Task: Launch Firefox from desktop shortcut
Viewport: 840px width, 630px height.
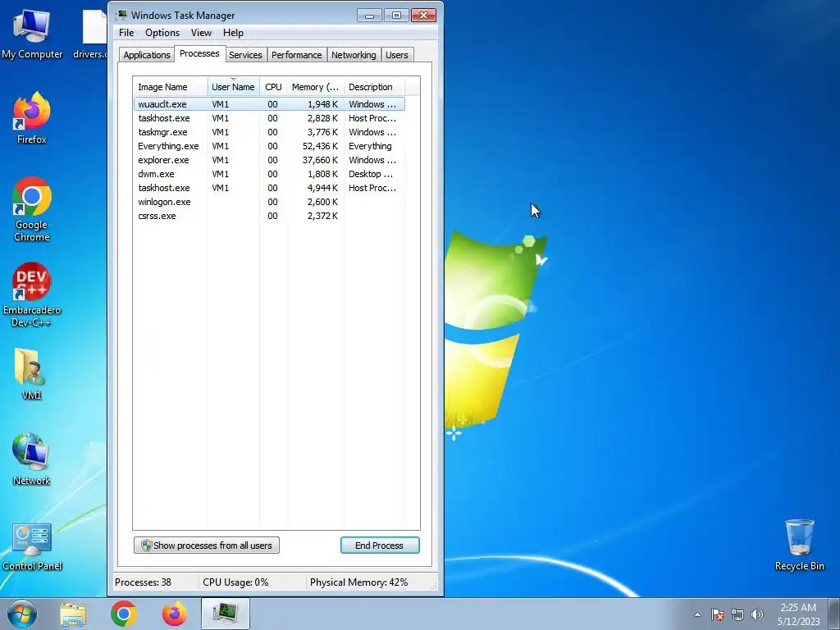Action: (32, 118)
